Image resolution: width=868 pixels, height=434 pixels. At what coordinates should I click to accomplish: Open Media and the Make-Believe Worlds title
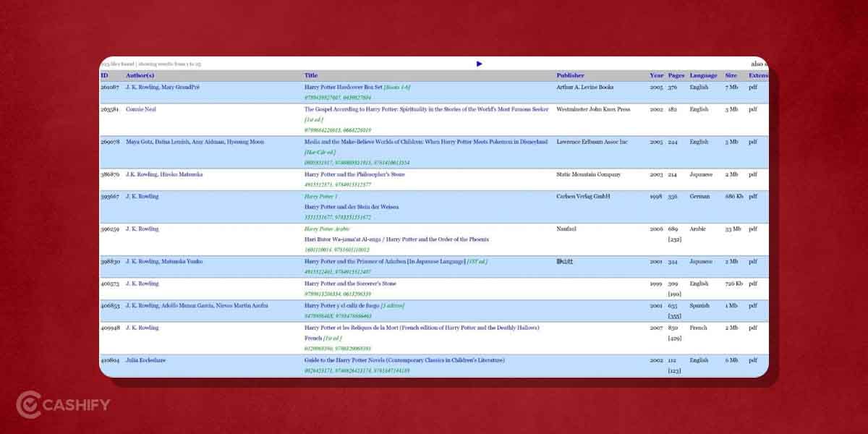tap(425, 142)
